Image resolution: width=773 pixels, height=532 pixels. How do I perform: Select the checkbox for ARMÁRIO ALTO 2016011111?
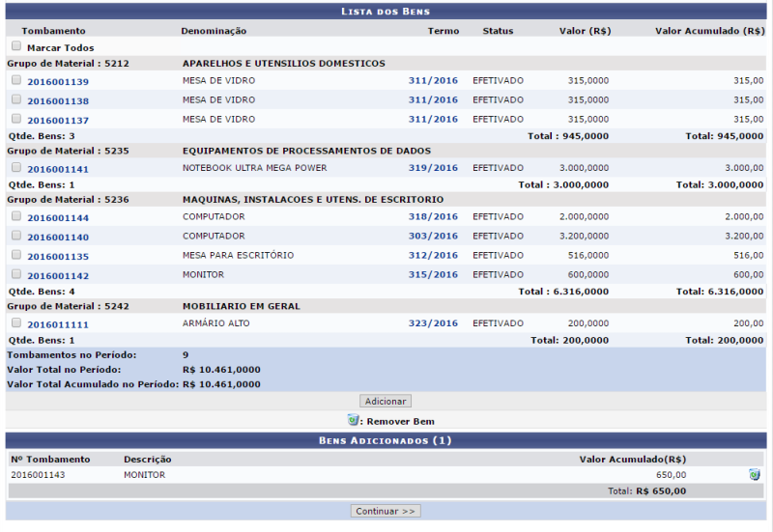(x=16, y=322)
